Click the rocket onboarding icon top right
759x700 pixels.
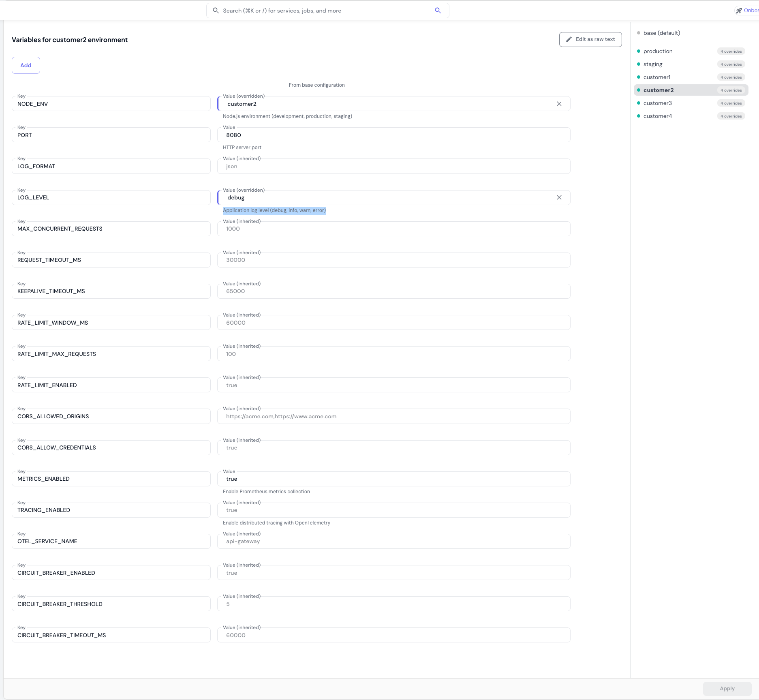pos(739,10)
